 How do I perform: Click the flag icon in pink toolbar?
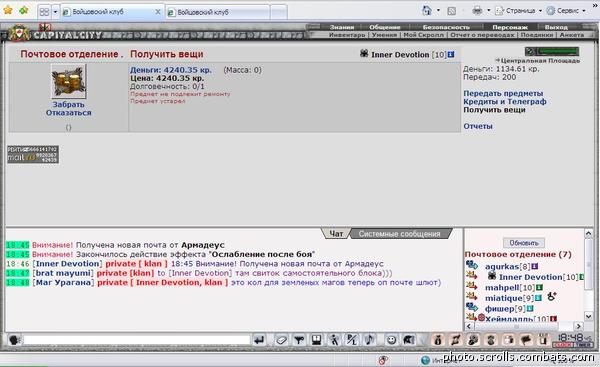point(526,340)
